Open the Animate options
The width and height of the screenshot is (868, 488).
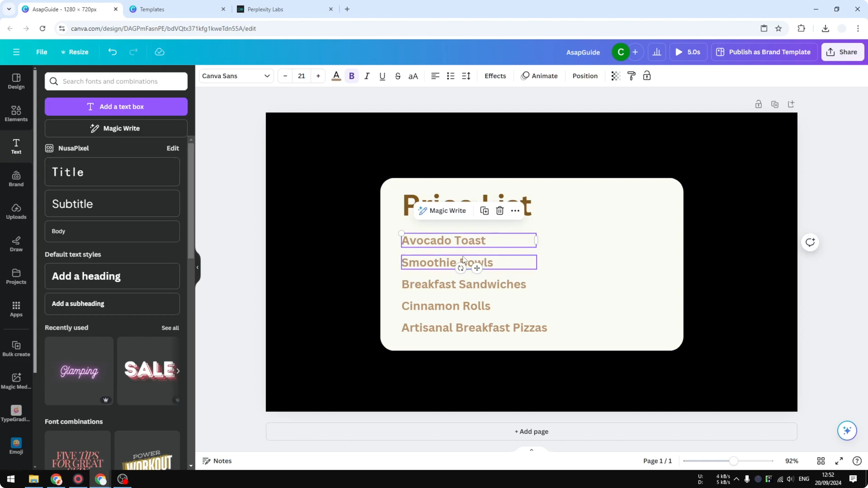(539, 76)
